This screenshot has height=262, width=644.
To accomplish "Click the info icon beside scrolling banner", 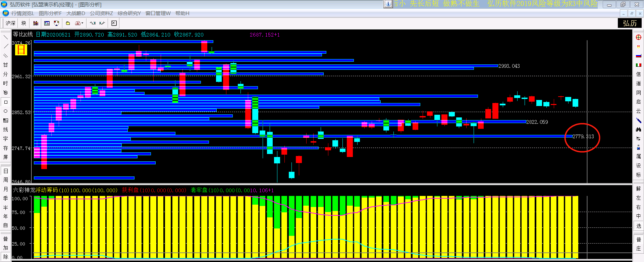I will click(x=388, y=4).
